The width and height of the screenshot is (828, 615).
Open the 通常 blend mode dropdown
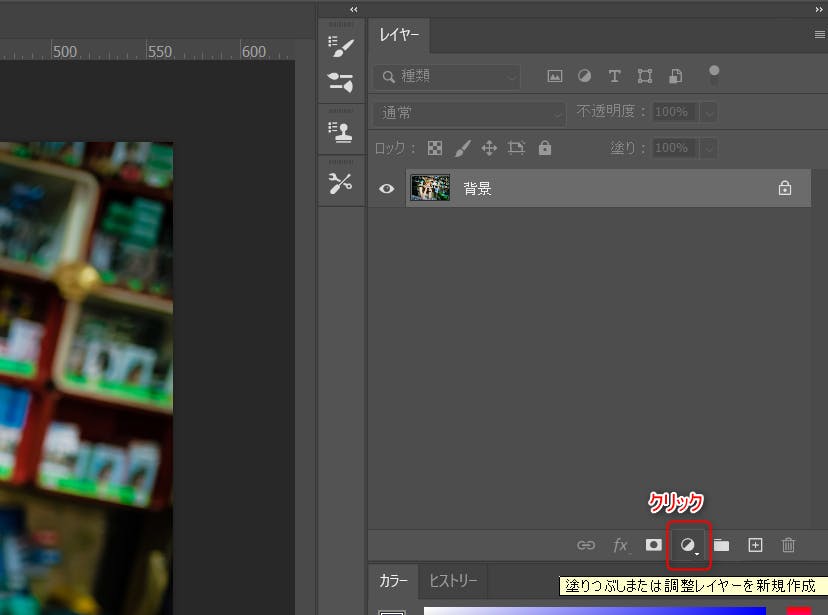[x=470, y=112]
